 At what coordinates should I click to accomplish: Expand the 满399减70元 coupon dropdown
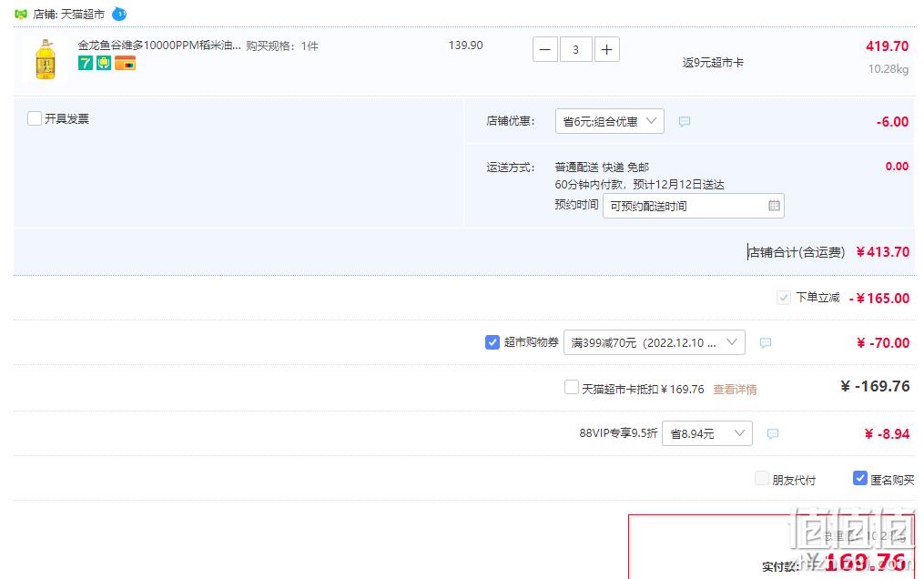(655, 342)
